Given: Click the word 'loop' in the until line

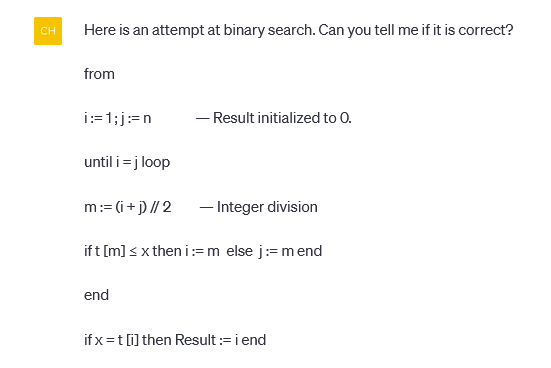Looking at the screenshot, I should click(x=156, y=162).
